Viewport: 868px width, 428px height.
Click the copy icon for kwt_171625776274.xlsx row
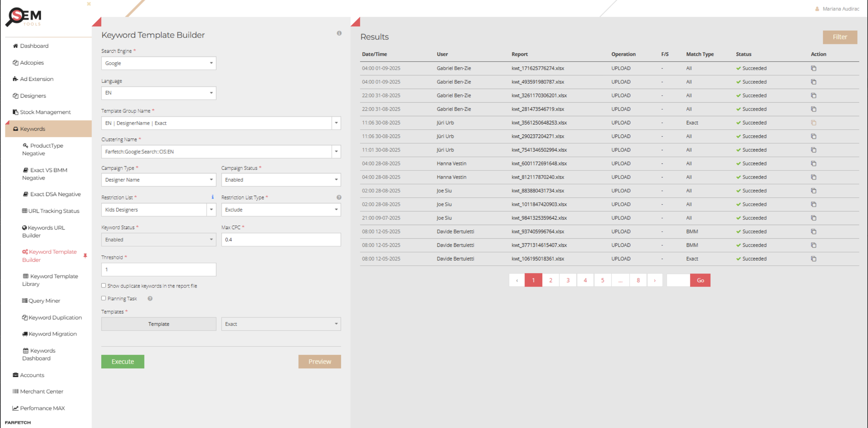point(813,68)
